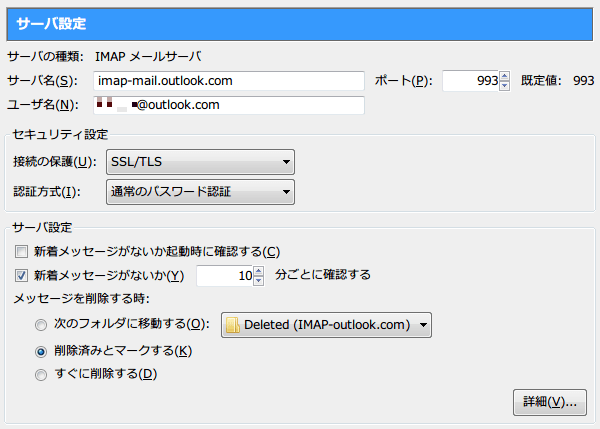
Task: Increase port value with up stepper arrow
Action: click(504, 76)
